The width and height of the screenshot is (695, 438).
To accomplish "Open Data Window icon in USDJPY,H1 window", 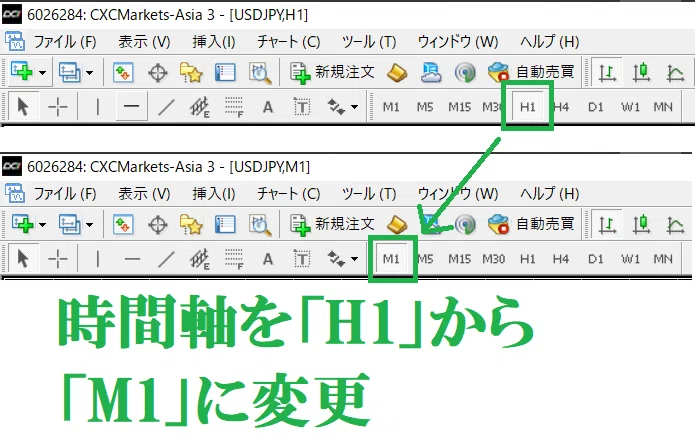I will [x=158, y=73].
